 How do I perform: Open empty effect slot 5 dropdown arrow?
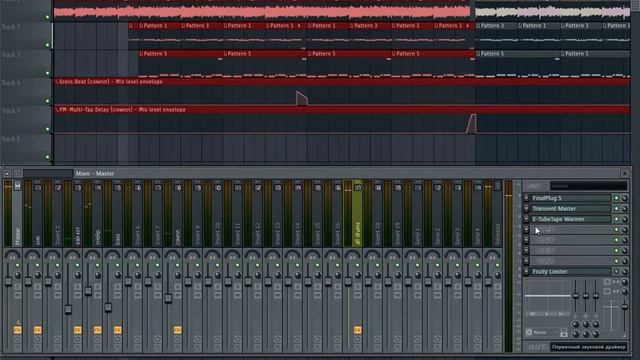click(527, 240)
